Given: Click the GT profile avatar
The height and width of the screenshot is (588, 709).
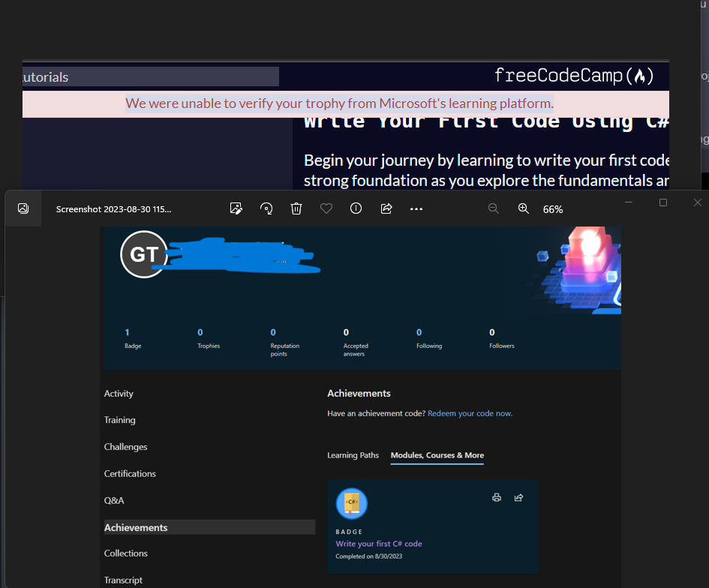Looking at the screenshot, I should (144, 254).
